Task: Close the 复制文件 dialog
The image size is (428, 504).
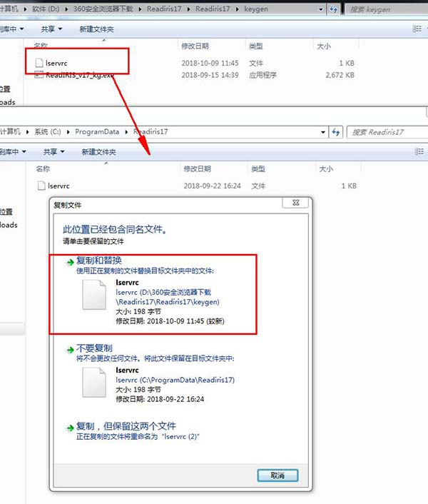Action: tap(295, 203)
